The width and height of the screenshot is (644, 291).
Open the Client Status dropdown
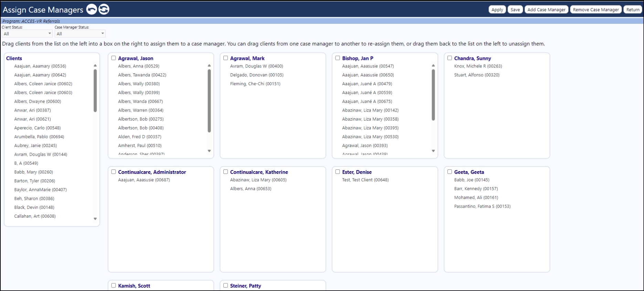(27, 33)
